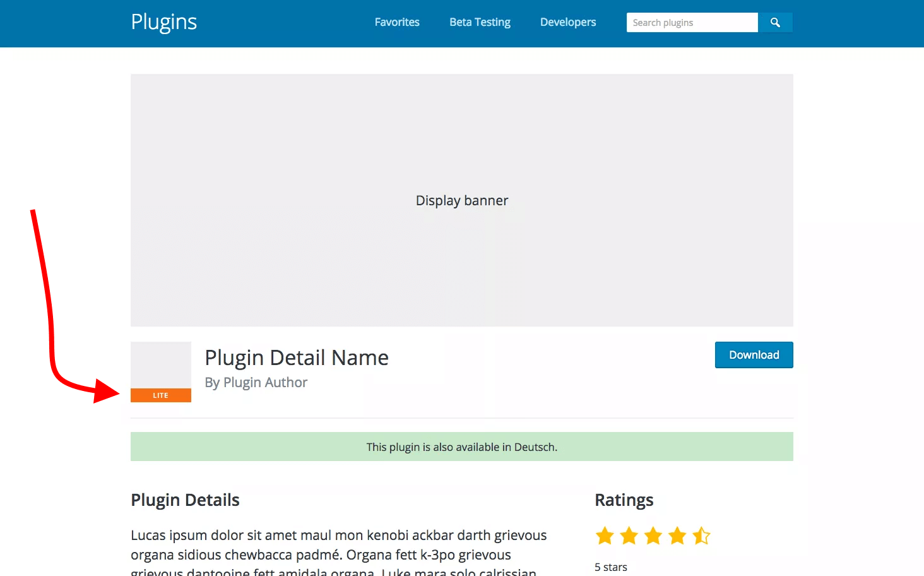
Task: Open the Developers page
Action: point(567,22)
